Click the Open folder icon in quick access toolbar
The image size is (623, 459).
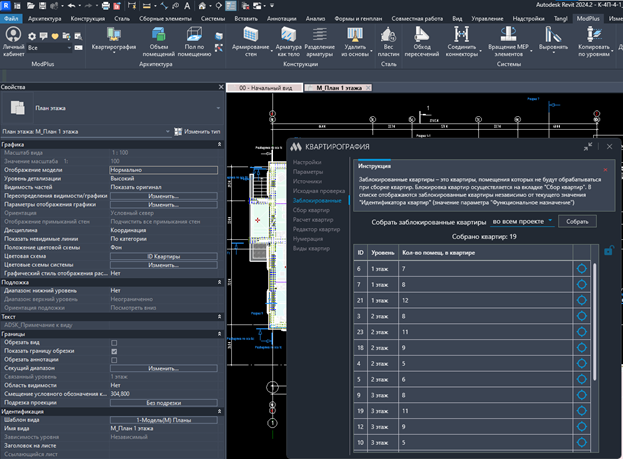[31, 6]
